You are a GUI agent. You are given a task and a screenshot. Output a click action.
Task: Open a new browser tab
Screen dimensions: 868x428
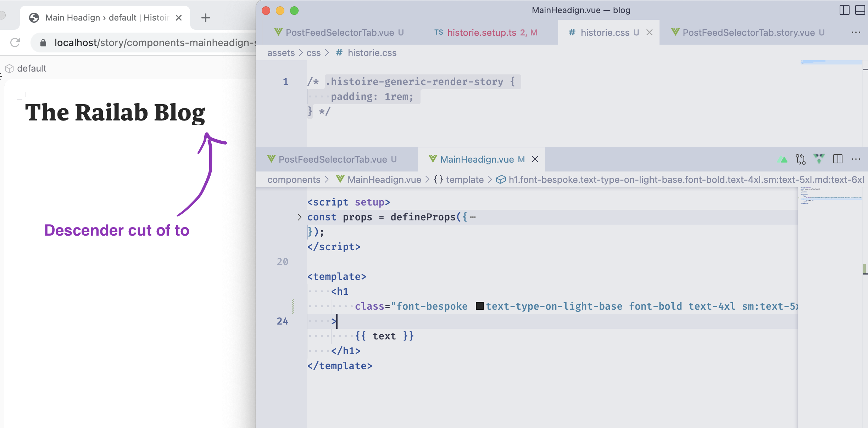(205, 18)
